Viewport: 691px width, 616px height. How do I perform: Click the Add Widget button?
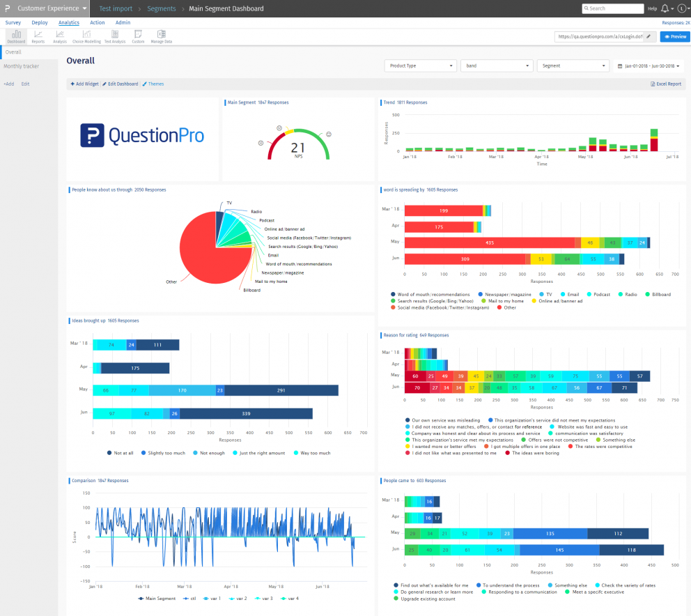[84, 84]
